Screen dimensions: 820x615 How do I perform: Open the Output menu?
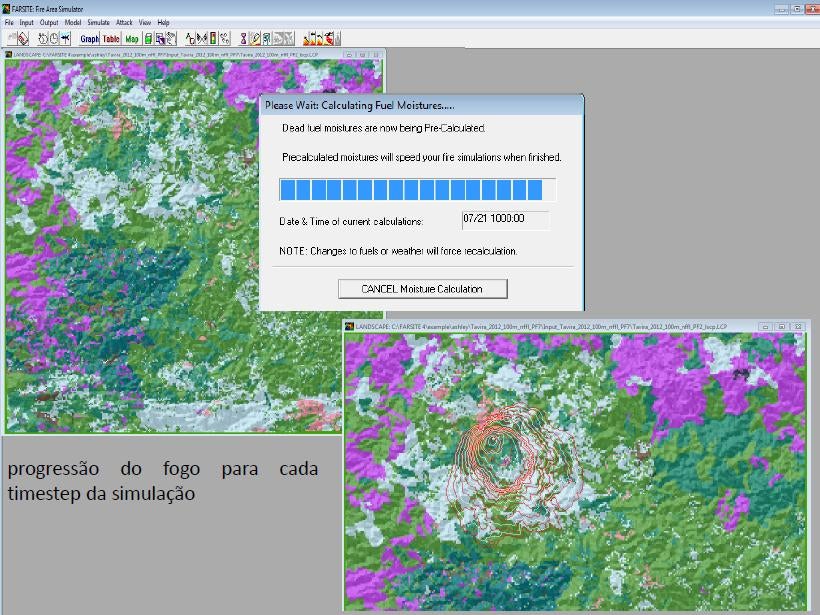click(49, 22)
